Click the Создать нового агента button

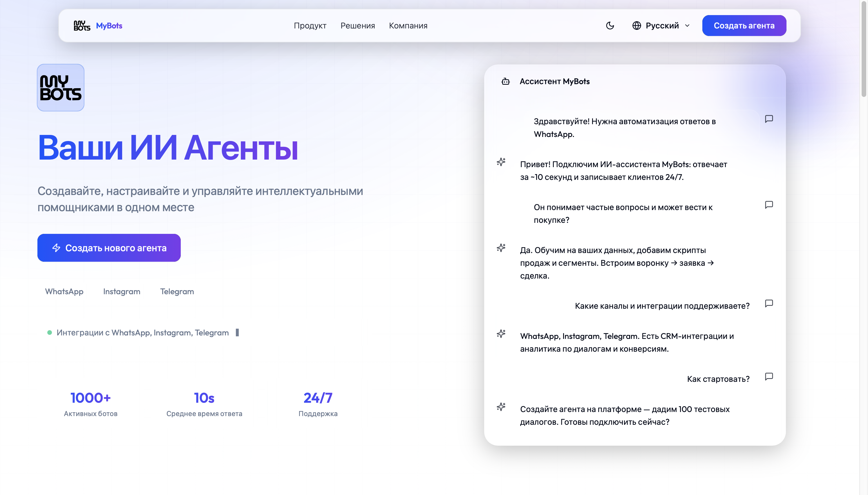[109, 247]
